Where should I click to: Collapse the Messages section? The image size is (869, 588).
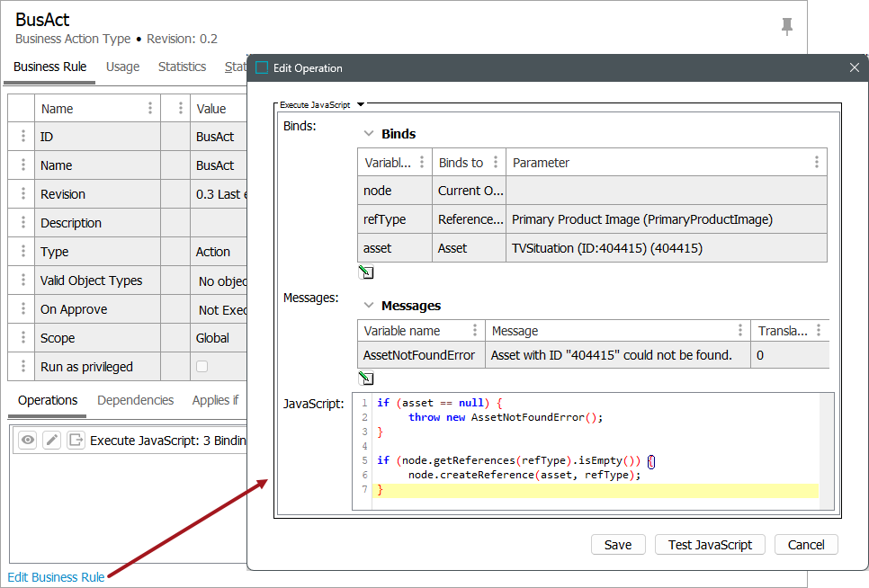click(368, 306)
